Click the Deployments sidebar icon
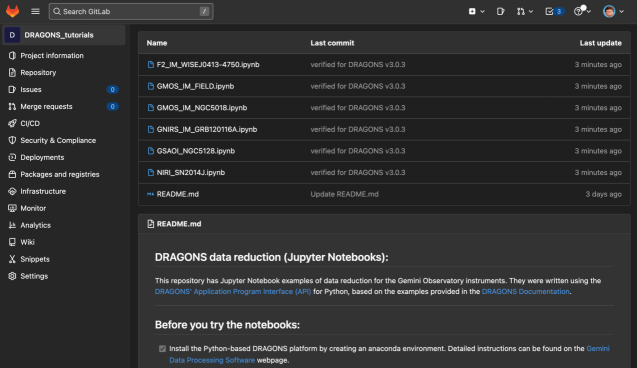This screenshot has height=368, width=637. point(12,157)
